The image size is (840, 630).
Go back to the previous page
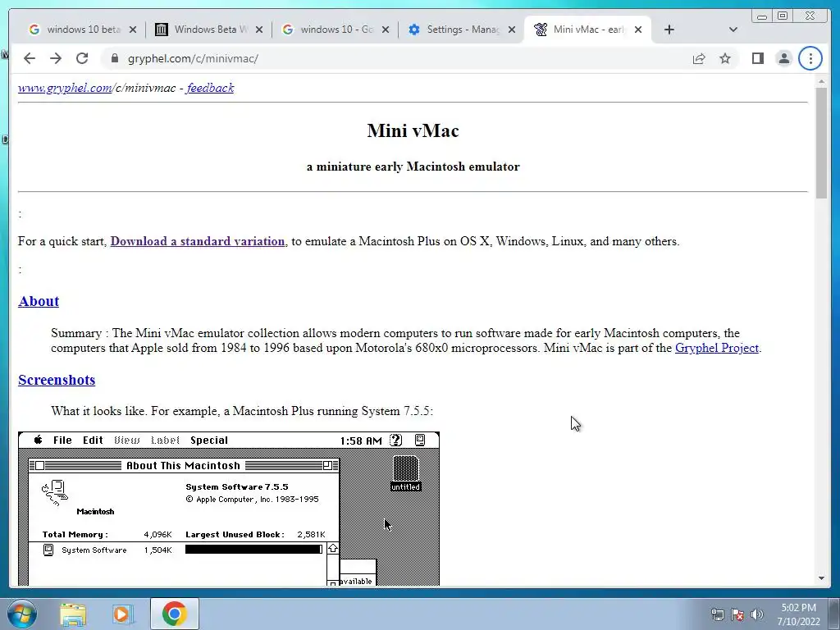[30, 58]
